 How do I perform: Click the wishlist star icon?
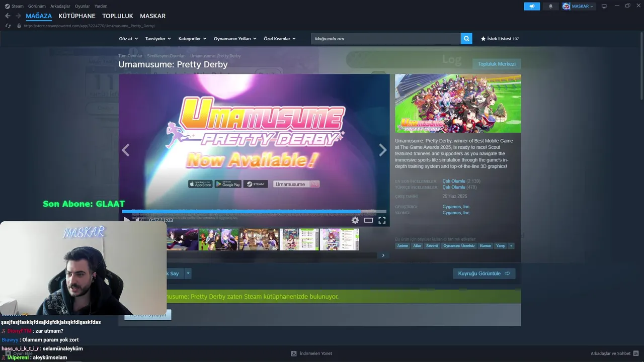tap(484, 39)
